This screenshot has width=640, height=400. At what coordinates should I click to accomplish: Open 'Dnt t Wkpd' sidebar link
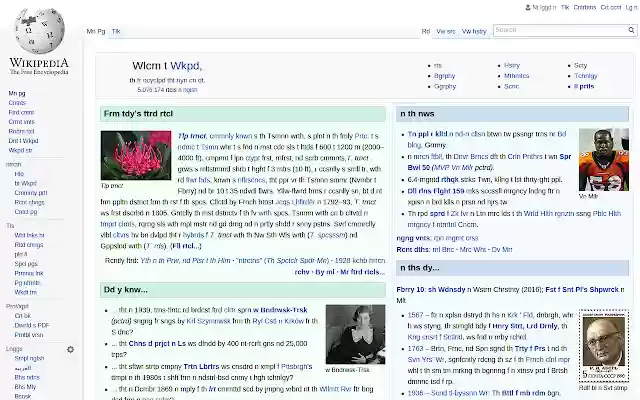click(23, 141)
